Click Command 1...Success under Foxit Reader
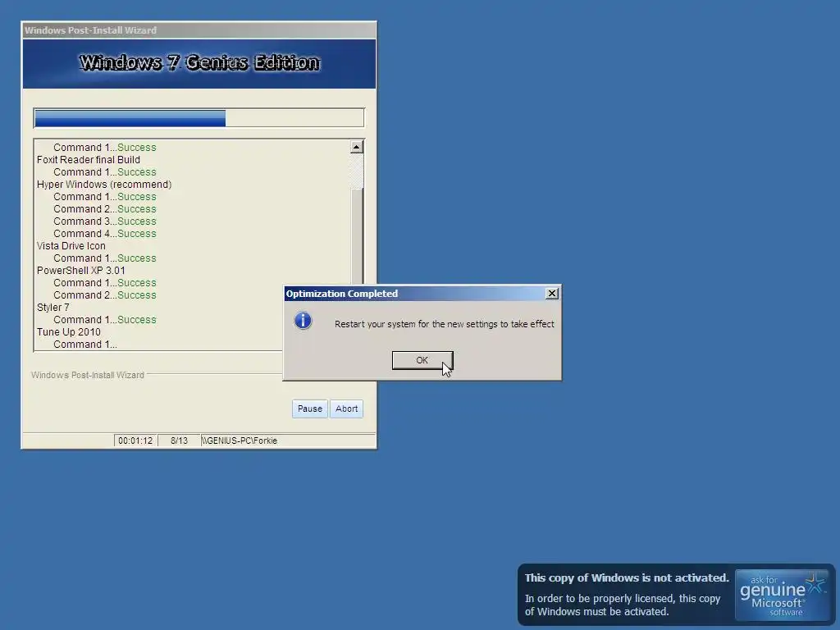Screen dimensions: 840x630 click(104, 172)
